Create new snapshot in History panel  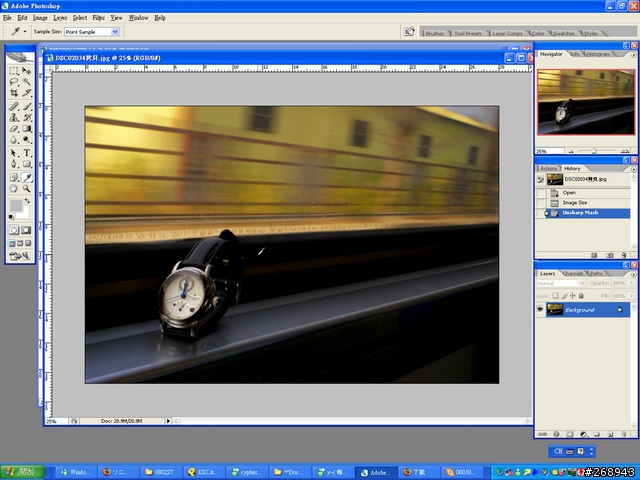click(610, 255)
